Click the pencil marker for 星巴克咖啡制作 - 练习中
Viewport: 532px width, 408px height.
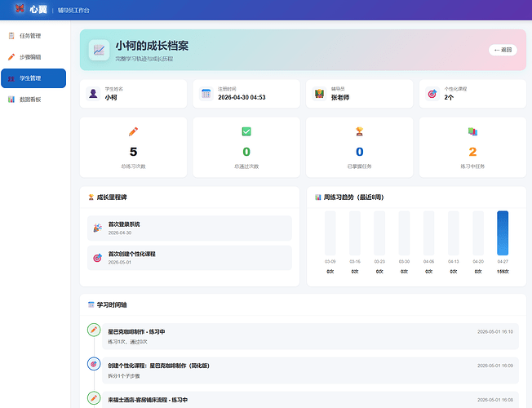pyautogui.click(x=94, y=330)
